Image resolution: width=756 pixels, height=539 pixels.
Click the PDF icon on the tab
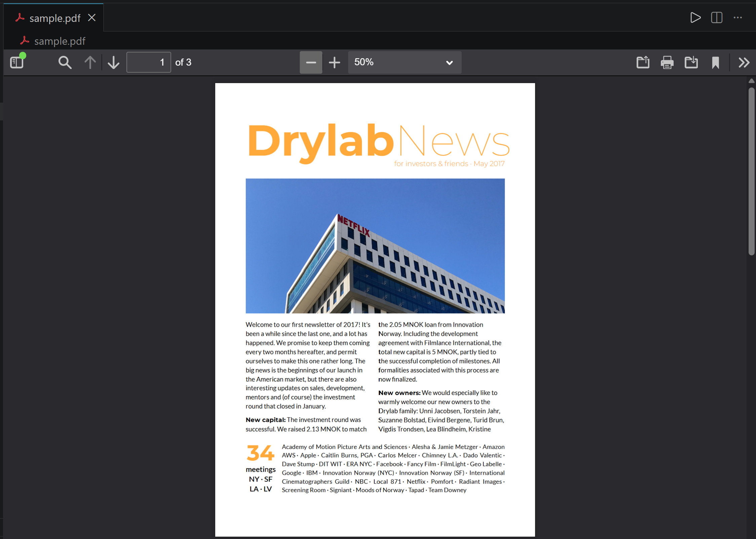click(x=20, y=17)
